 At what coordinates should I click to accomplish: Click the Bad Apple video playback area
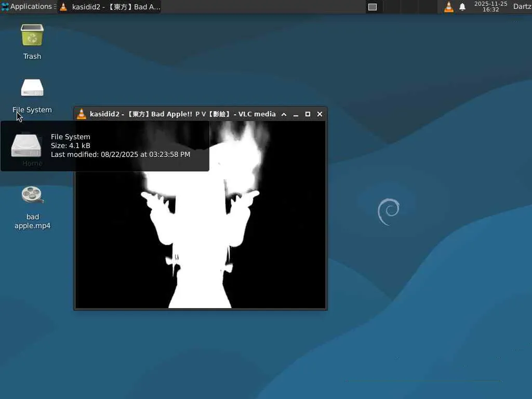(x=200, y=215)
